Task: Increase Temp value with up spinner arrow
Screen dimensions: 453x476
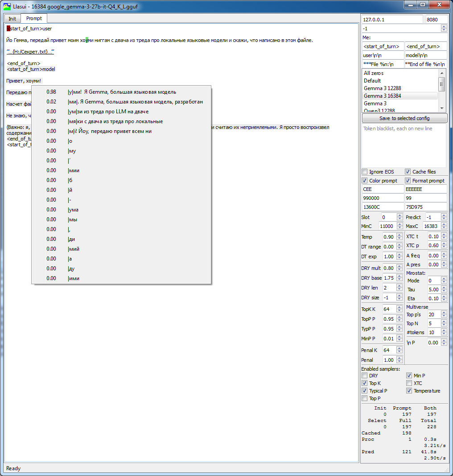Action: [x=399, y=235]
